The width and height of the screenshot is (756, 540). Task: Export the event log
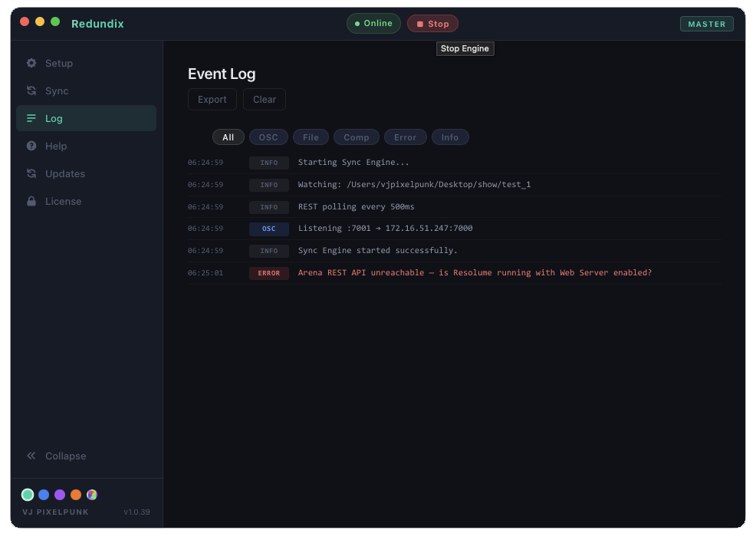pyautogui.click(x=212, y=99)
